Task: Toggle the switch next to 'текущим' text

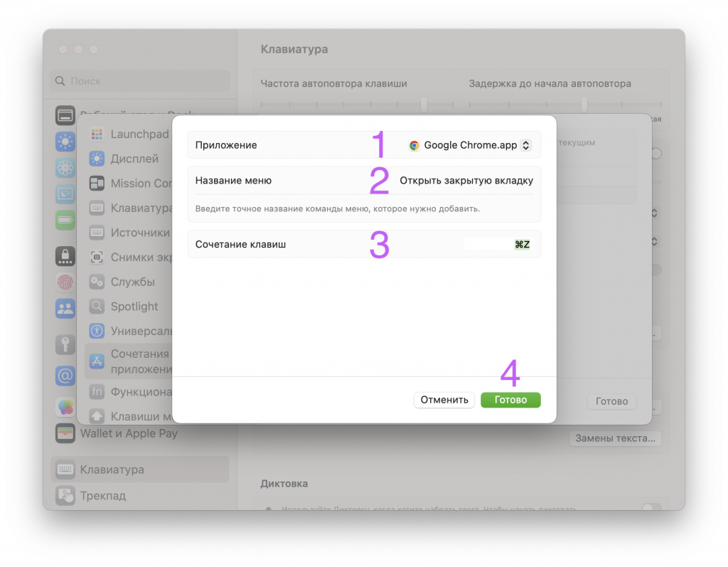Action: [x=655, y=154]
